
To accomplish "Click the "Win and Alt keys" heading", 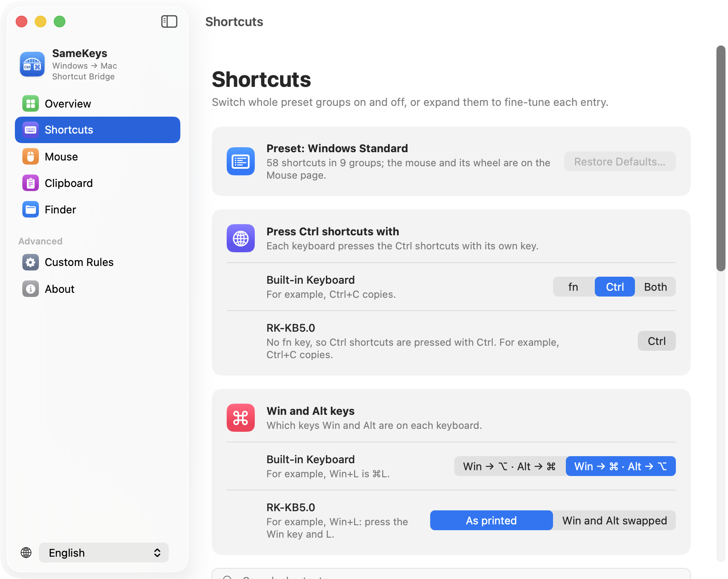I will [x=310, y=411].
